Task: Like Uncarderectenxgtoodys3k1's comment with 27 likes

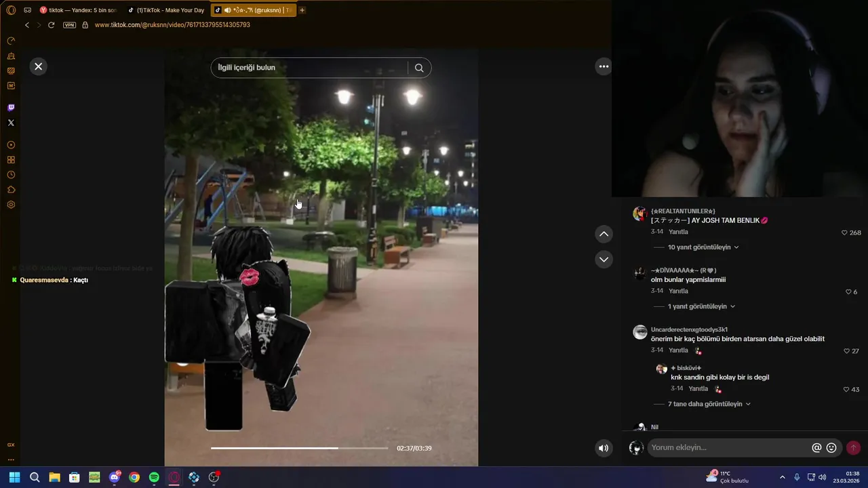Action: click(x=846, y=351)
